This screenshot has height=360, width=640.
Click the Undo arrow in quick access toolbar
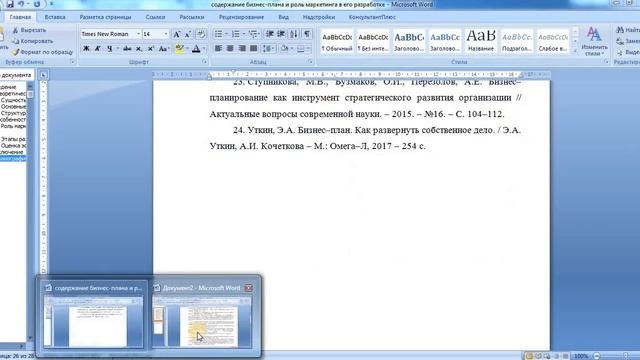(x=21, y=4)
